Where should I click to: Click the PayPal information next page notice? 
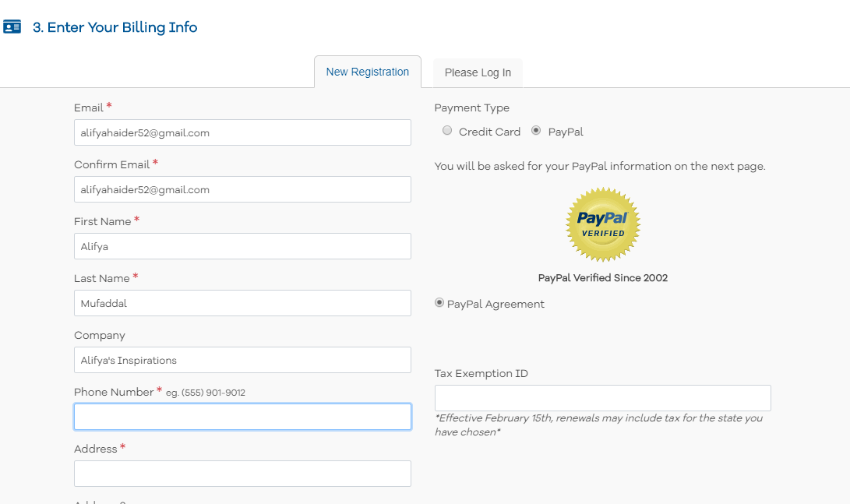(600, 166)
